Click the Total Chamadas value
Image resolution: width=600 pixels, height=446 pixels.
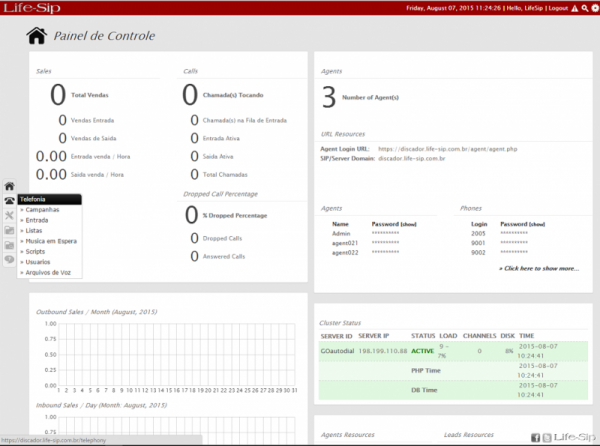[194, 174]
